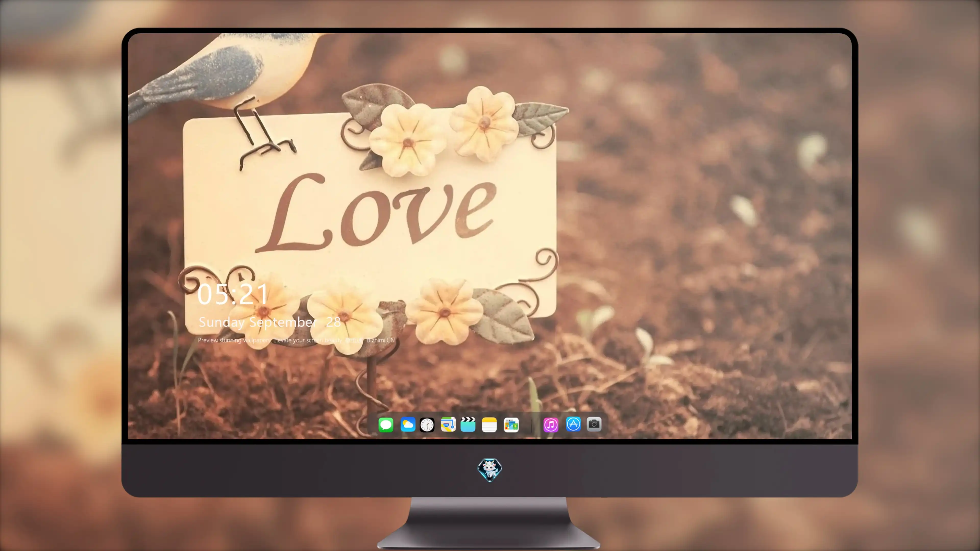
Task: Open the Clock app in dock
Action: click(x=427, y=424)
